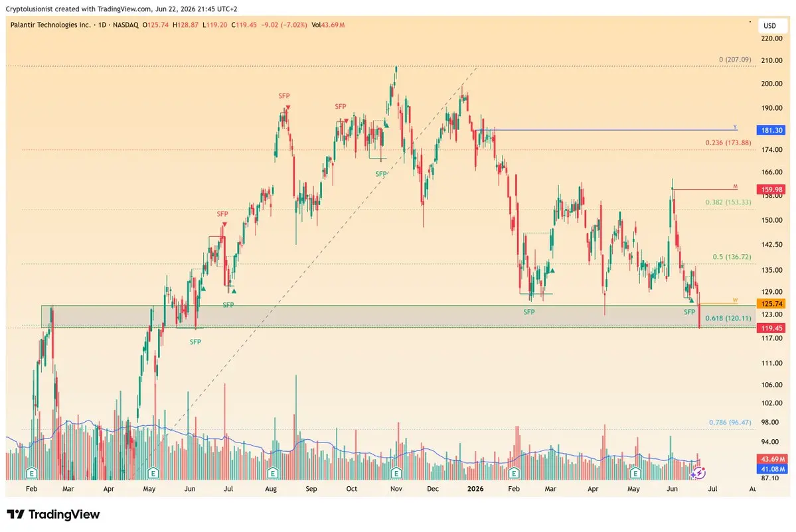
Task: Click the red SFP triangle at August peak
Action: 288,107
